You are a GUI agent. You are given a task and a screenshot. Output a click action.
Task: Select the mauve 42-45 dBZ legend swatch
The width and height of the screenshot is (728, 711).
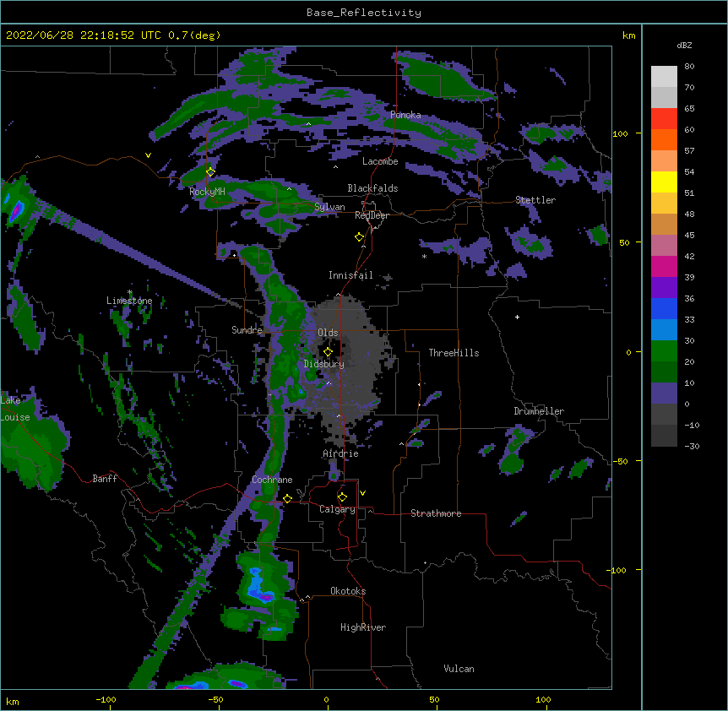[x=664, y=246]
